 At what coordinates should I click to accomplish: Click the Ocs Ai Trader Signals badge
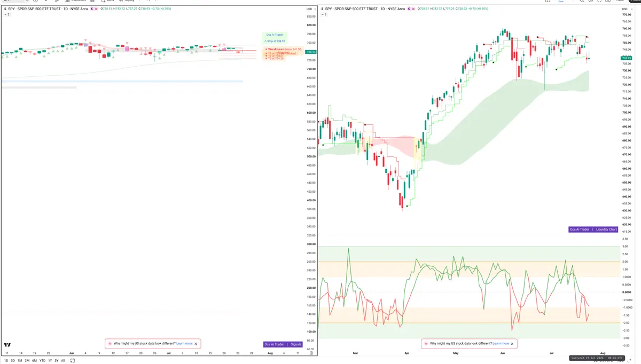283,344
